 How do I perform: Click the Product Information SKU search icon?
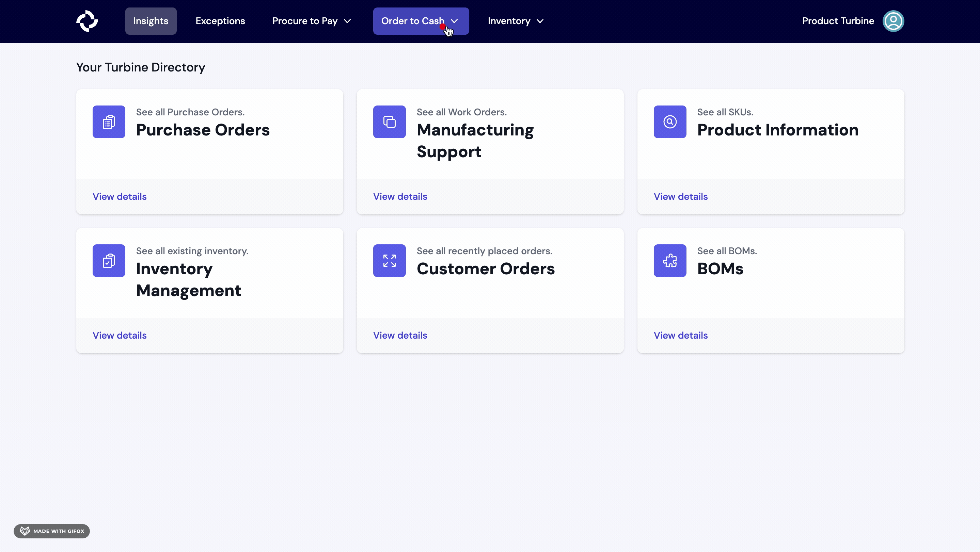pyautogui.click(x=669, y=121)
